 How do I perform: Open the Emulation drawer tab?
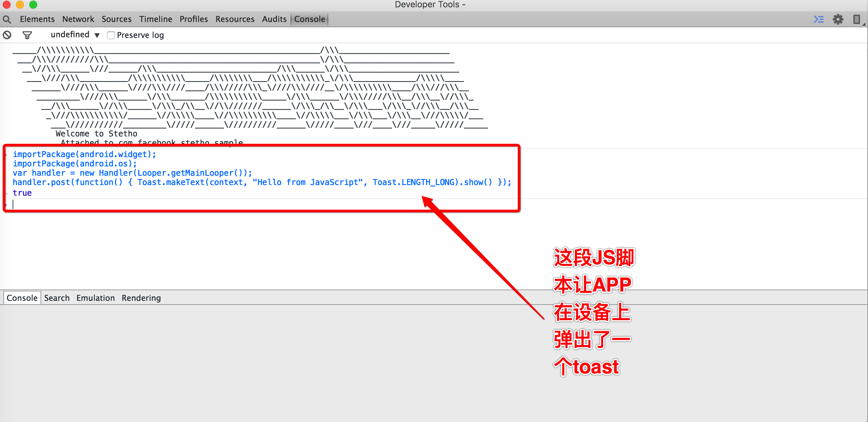pyautogui.click(x=96, y=298)
